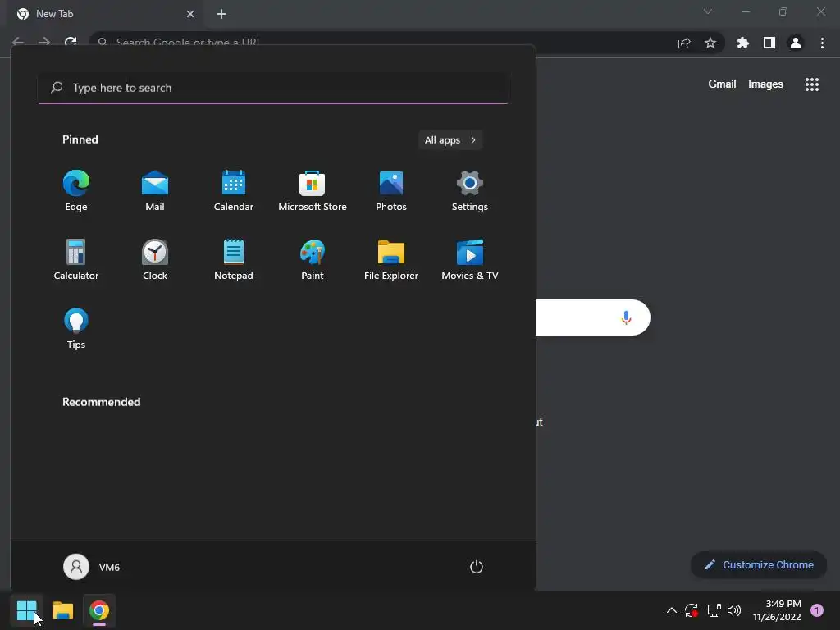Open the Tips app

(76, 329)
